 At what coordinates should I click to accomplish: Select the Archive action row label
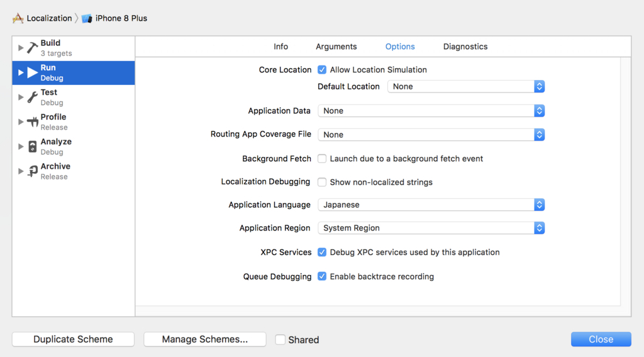[x=55, y=166]
